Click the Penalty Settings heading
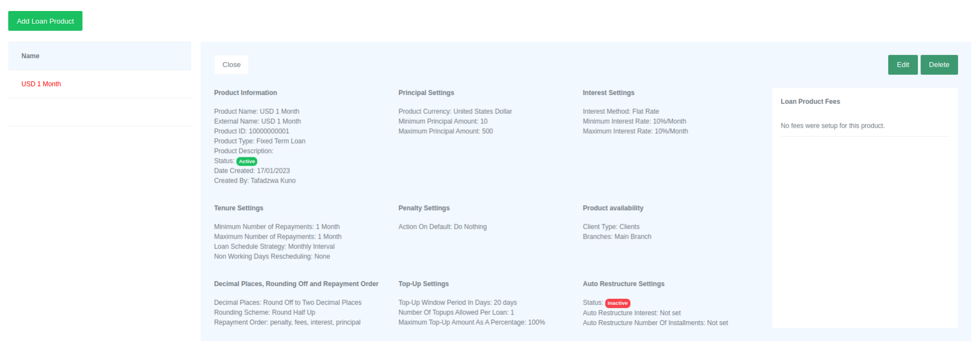This screenshot has height=352, width=980. (x=424, y=208)
